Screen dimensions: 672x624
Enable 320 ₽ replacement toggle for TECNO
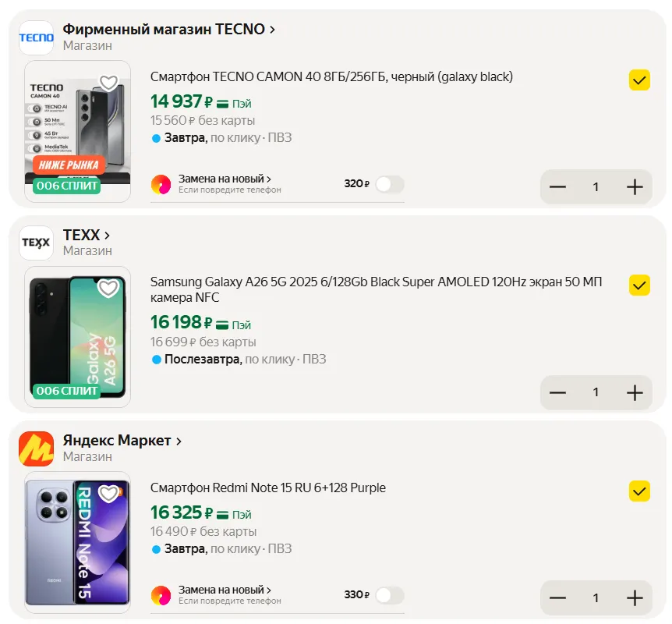pos(390,184)
